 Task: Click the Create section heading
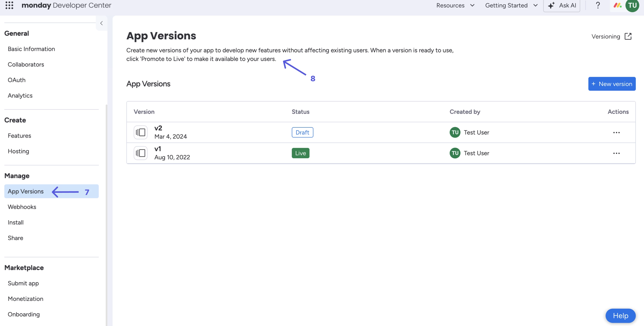point(15,120)
